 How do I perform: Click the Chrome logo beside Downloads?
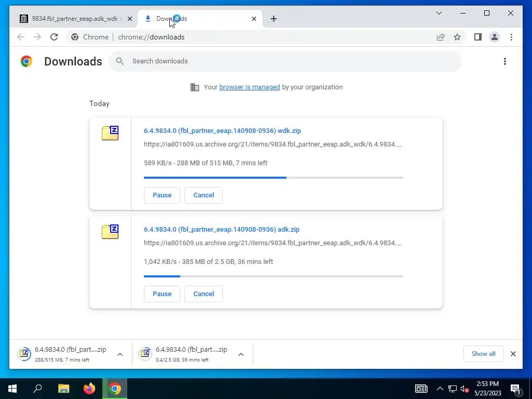coord(26,61)
